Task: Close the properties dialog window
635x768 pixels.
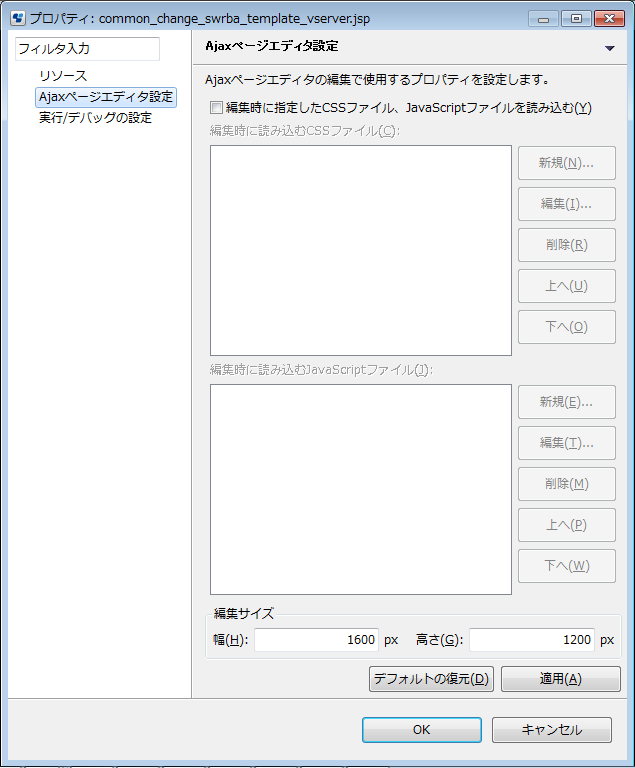Action: coord(609,19)
